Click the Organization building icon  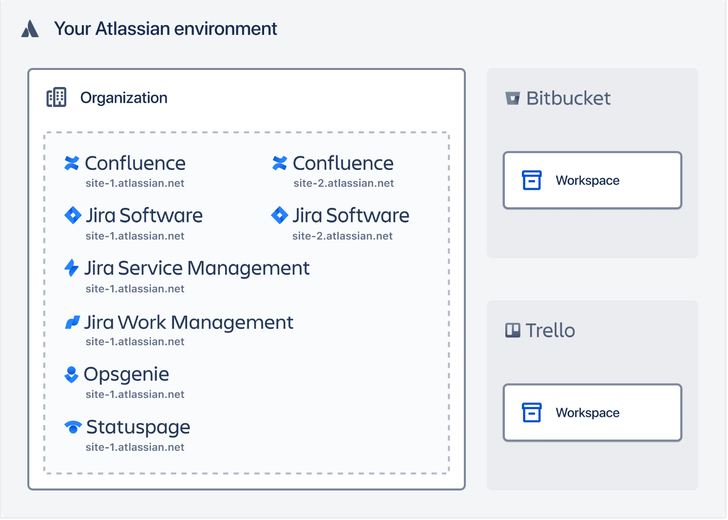(56, 98)
